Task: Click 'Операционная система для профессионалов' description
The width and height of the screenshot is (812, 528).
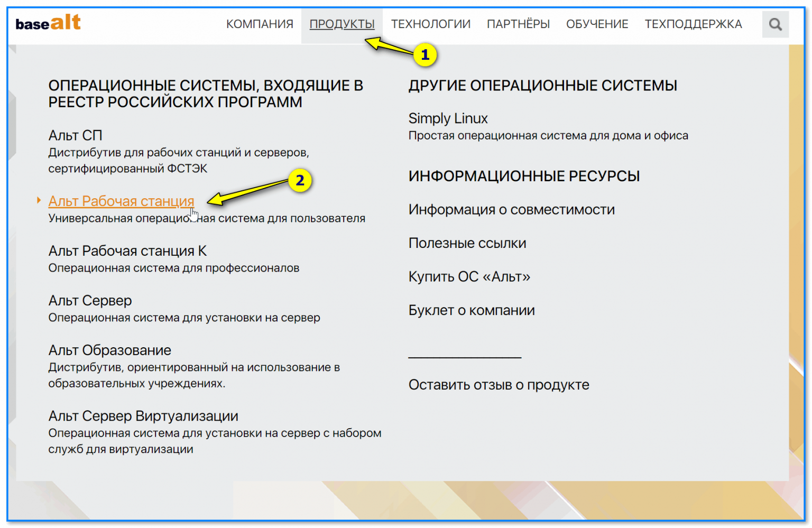Action: (174, 268)
